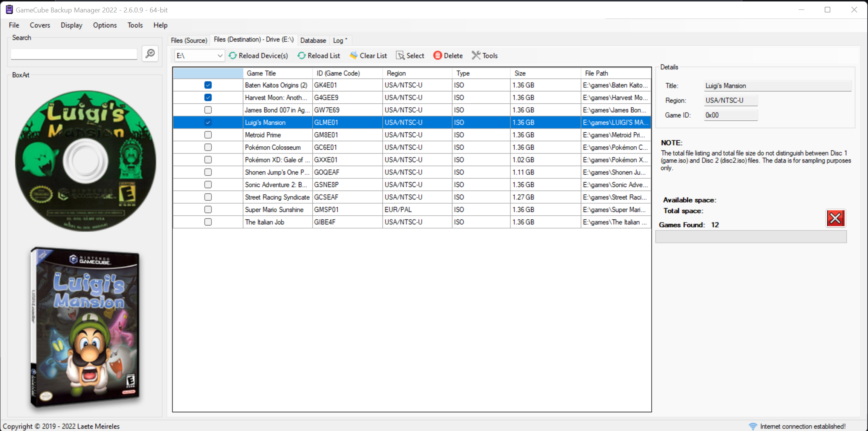Click the Luigi's Mansion disc art

(86, 161)
